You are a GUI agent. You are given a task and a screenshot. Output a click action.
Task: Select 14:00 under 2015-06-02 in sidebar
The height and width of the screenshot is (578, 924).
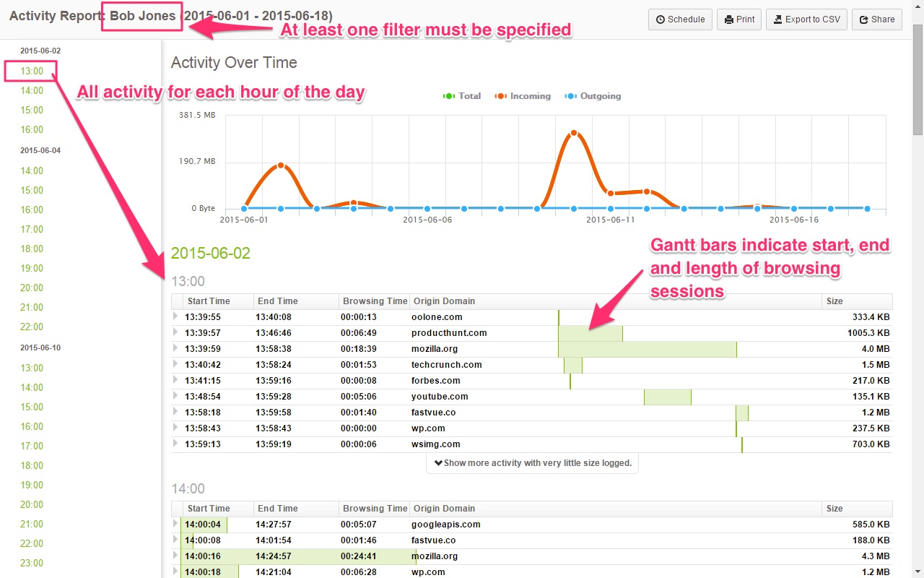pyautogui.click(x=30, y=90)
